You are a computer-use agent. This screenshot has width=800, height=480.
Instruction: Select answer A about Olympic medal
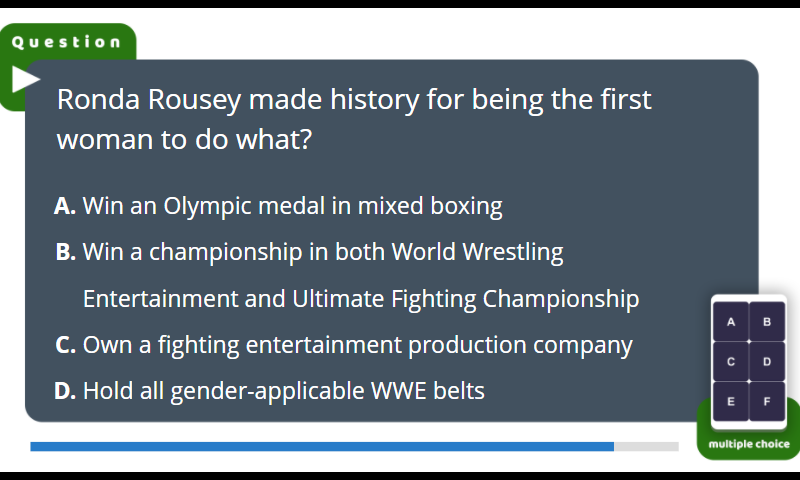pos(278,206)
